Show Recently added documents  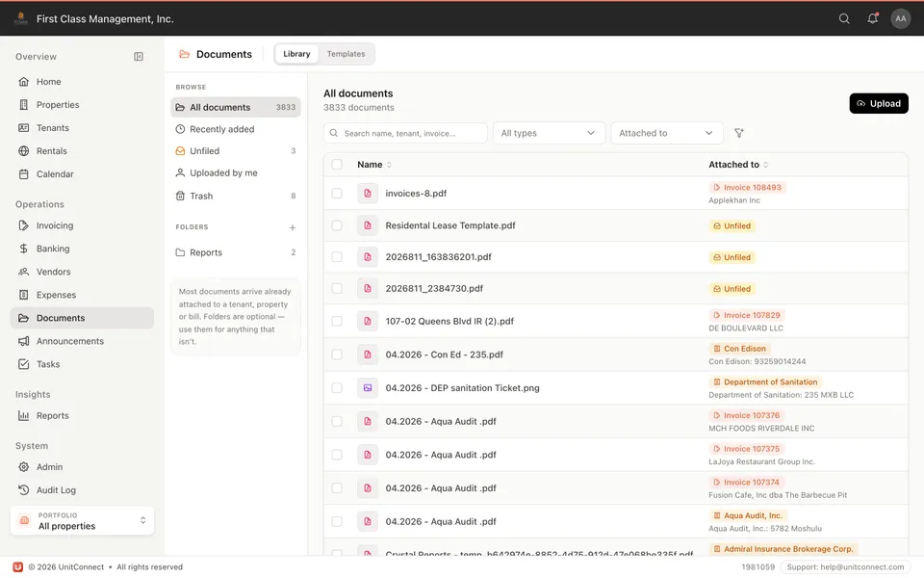pos(236,129)
